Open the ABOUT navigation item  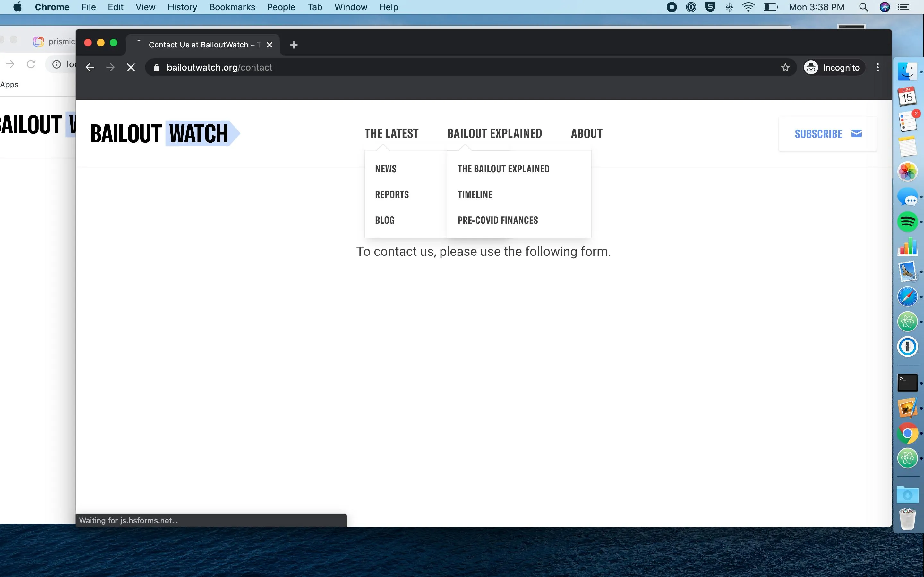click(586, 134)
